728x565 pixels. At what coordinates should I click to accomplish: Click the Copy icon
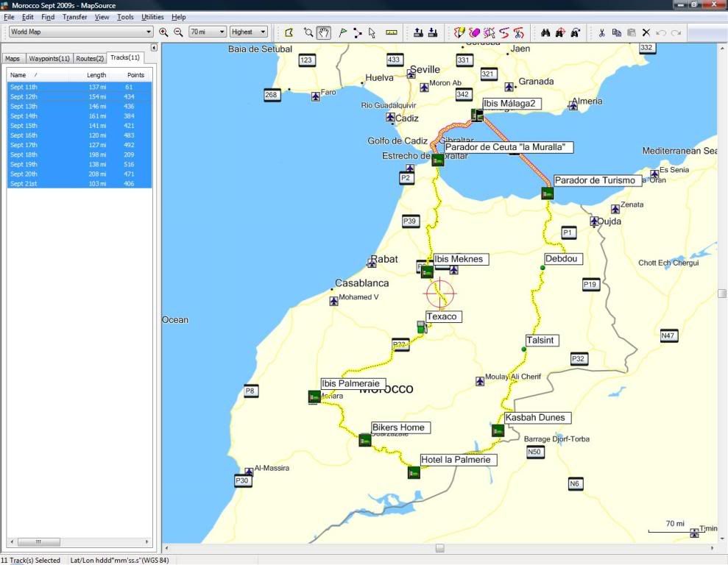pyautogui.click(x=617, y=32)
